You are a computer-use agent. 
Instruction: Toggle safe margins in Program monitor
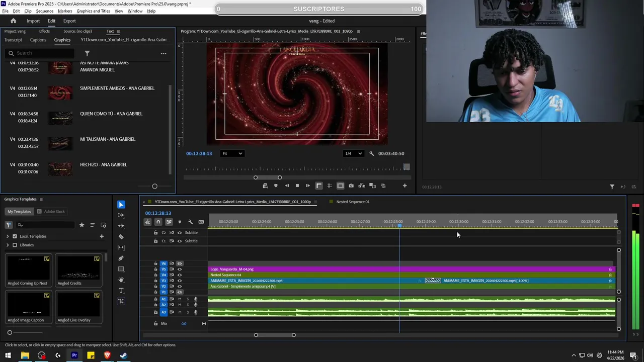(340, 186)
